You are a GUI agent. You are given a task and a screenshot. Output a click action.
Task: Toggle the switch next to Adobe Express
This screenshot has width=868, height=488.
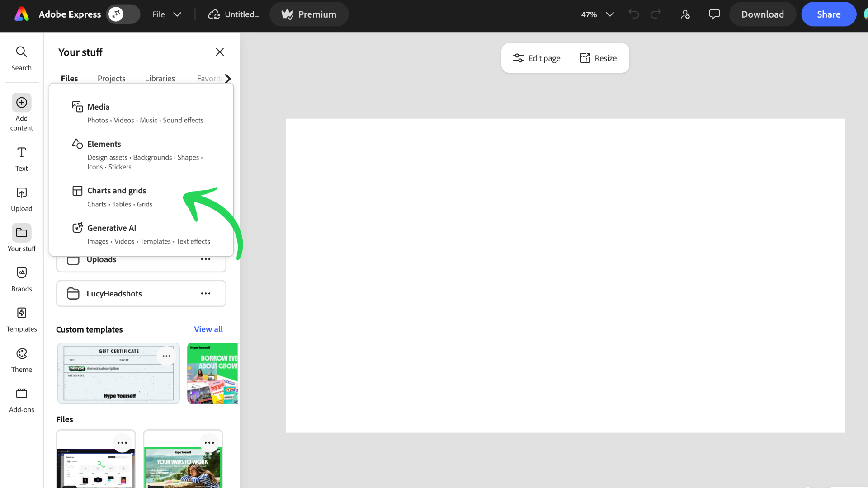(x=123, y=14)
